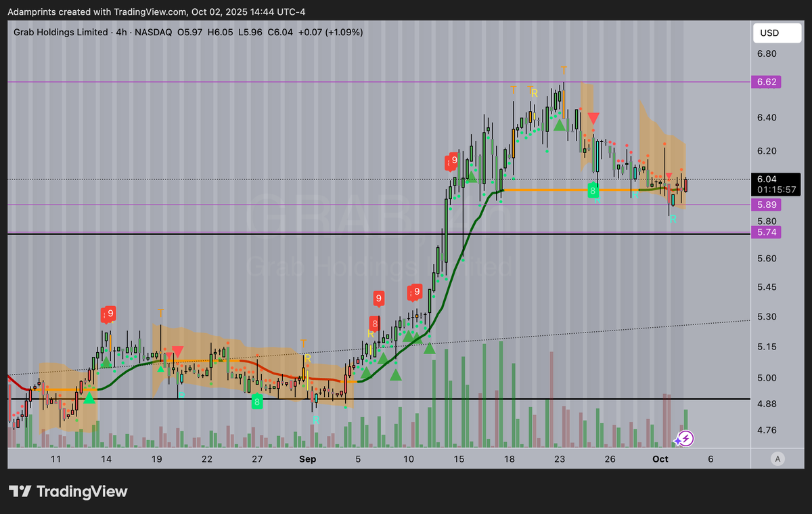Click the red down arrow above the 19 date
812x514 pixels.
(x=177, y=351)
